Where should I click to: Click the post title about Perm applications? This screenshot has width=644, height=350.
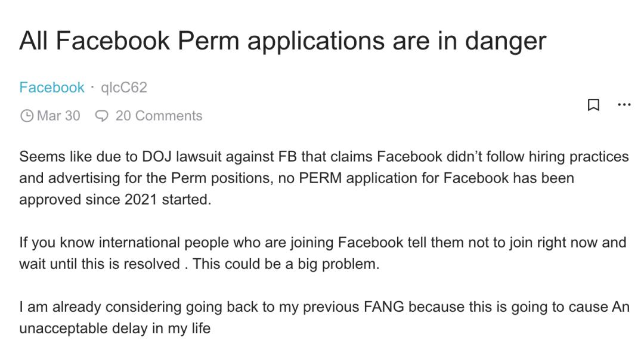[282, 41]
